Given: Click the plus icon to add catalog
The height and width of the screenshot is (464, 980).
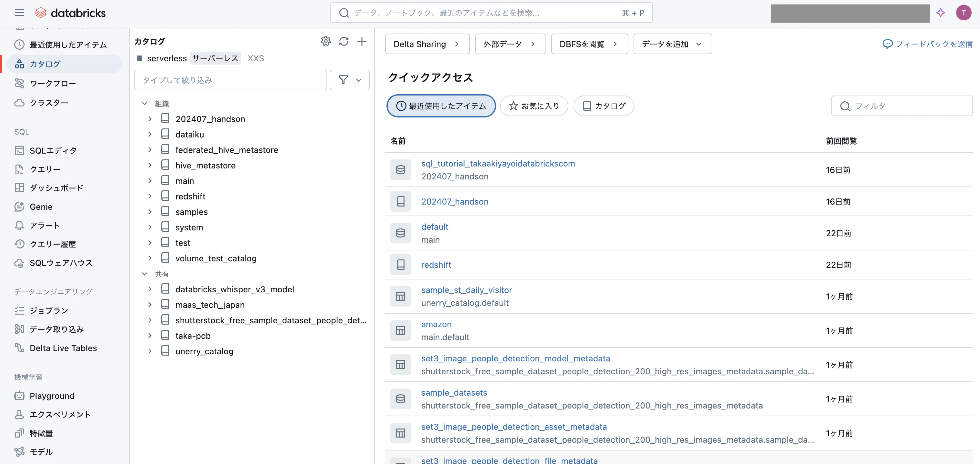Looking at the screenshot, I should [x=362, y=41].
